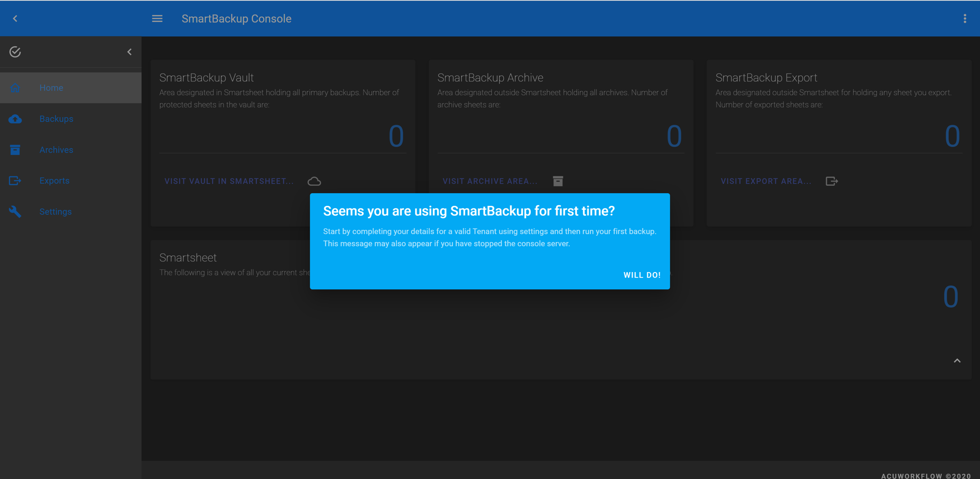Collapse the sidebar with chevron arrow
The image size is (980, 479).
129,51
